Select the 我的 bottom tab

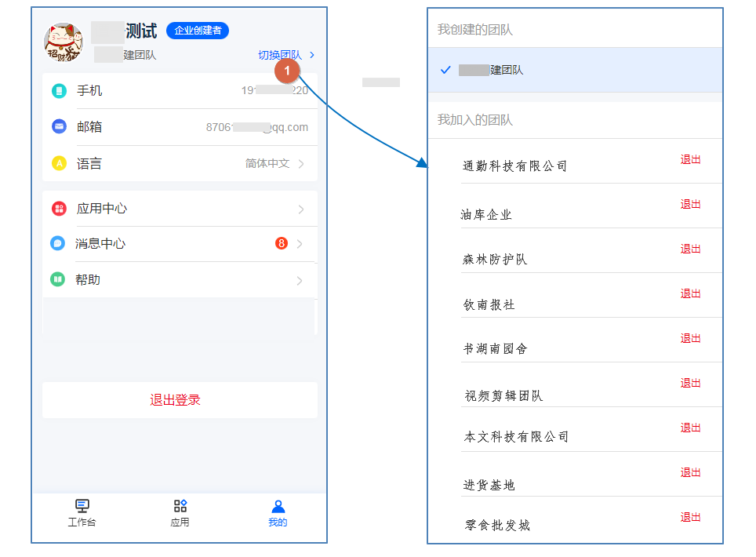[x=278, y=513]
